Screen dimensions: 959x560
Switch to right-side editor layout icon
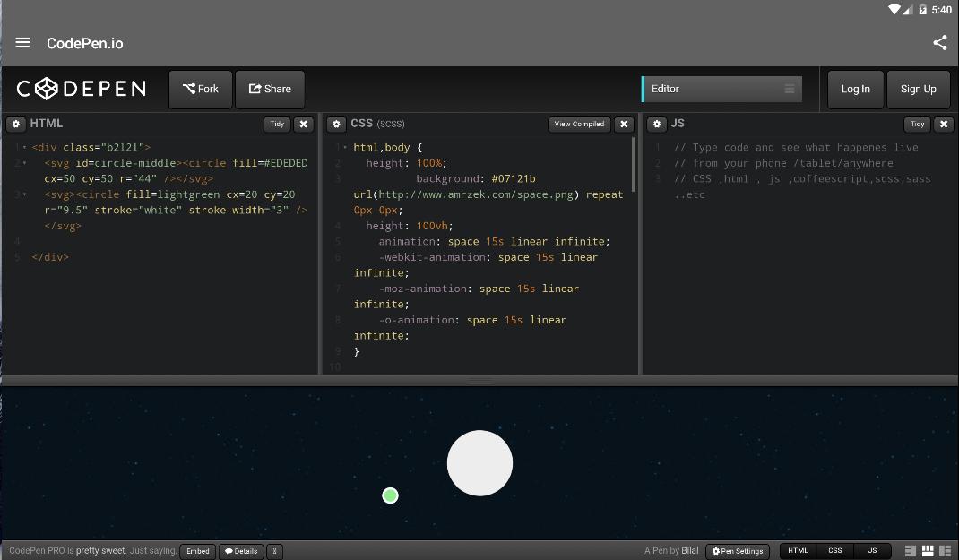(x=946, y=551)
